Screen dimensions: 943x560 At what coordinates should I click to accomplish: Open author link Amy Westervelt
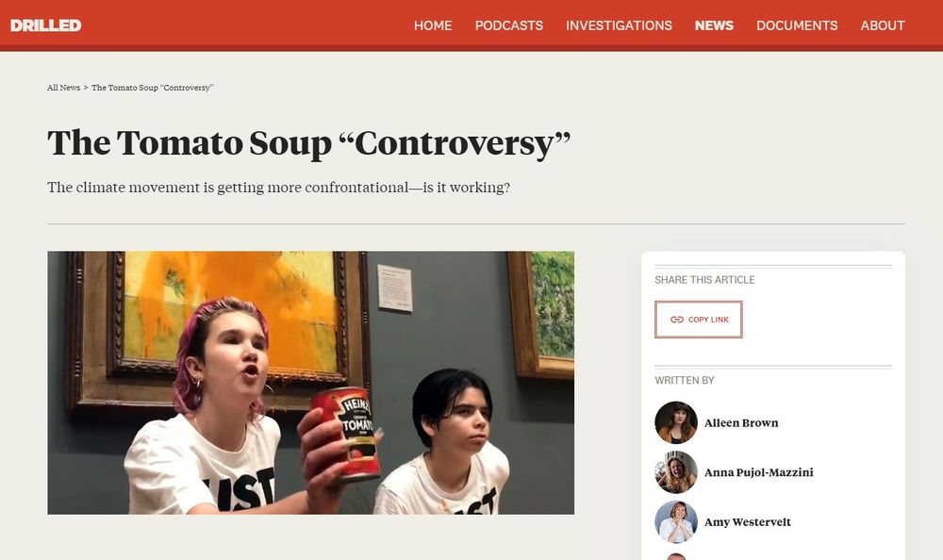click(x=748, y=522)
